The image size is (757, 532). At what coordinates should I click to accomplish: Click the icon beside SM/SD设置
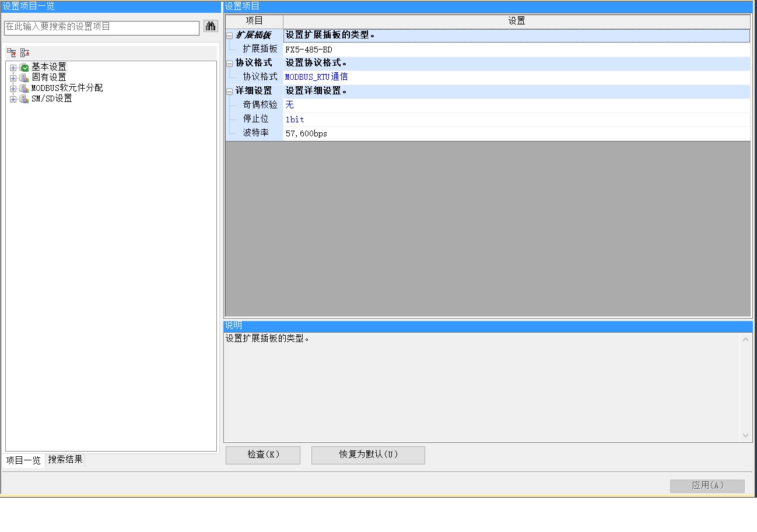(x=24, y=99)
